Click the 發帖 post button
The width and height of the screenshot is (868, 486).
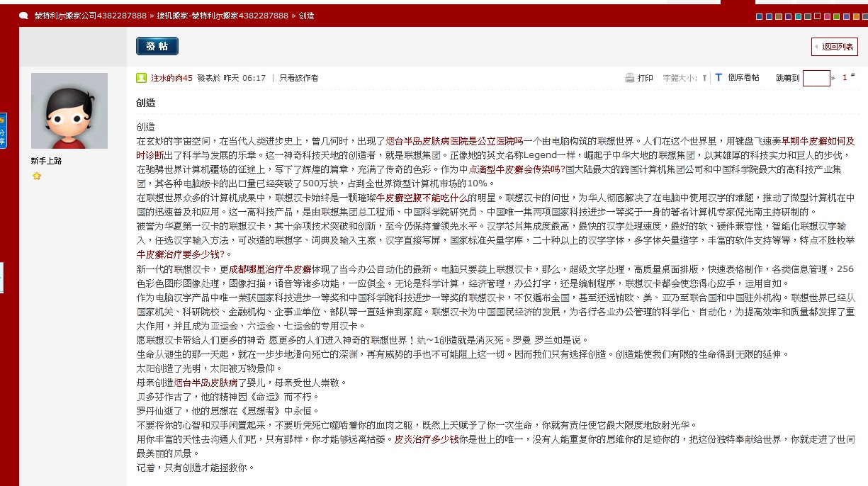tap(157, 46)
